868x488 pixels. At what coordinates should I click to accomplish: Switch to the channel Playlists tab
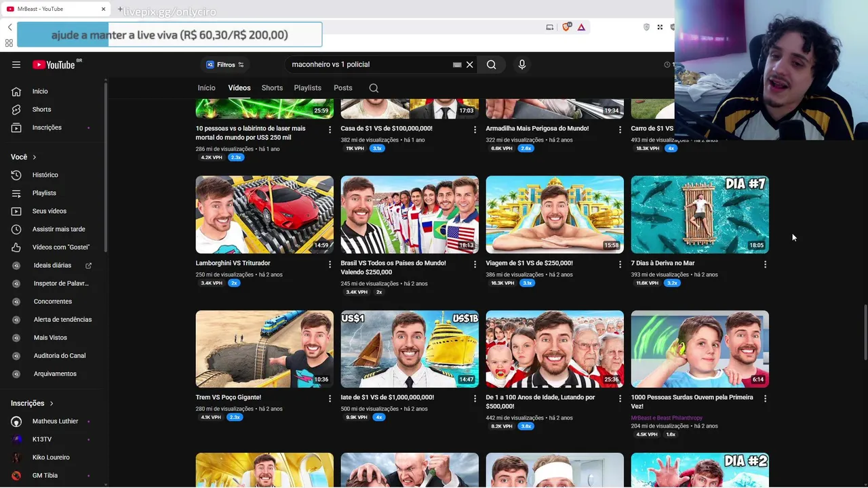pyautogui.click(x=307, y=88)
